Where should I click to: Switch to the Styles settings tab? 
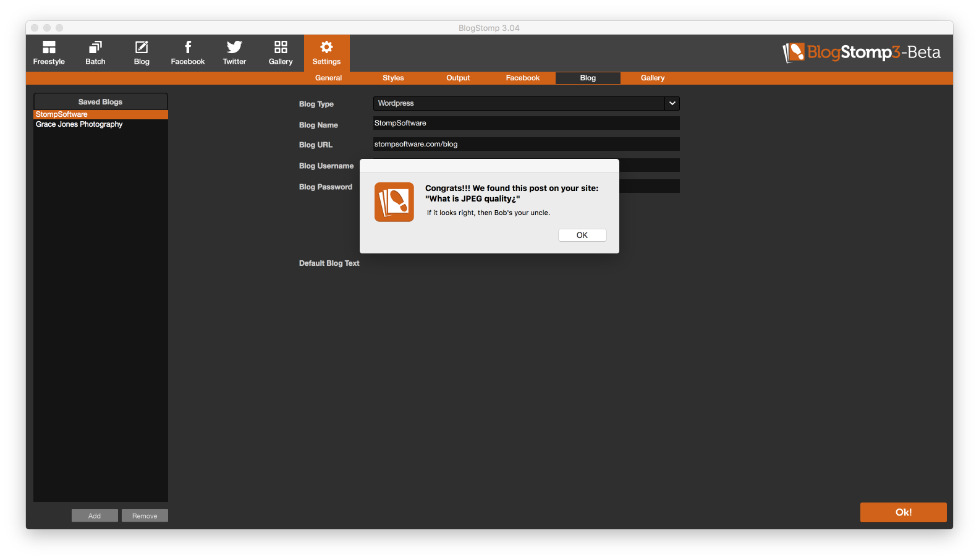point(393,78)
